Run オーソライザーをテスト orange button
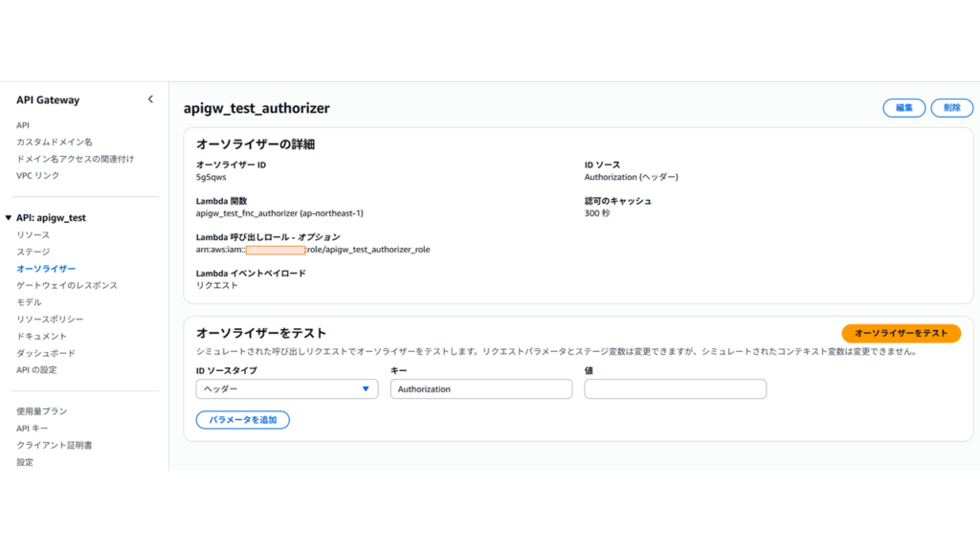This screenshot has width=980, height=551. (901, 334)
